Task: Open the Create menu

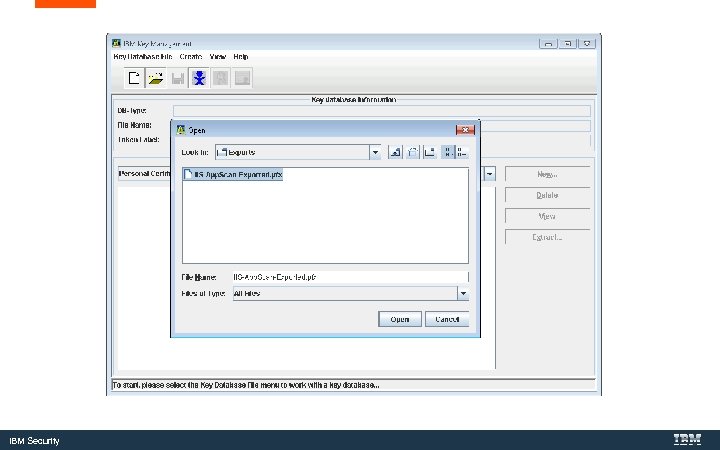Action: coord(191,56)
